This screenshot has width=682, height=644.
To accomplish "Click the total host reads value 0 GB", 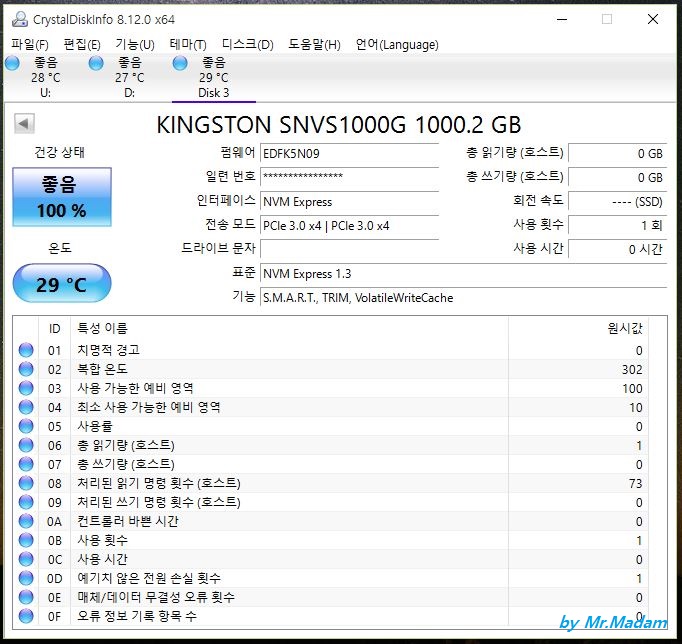I will [x=617, y=153].
